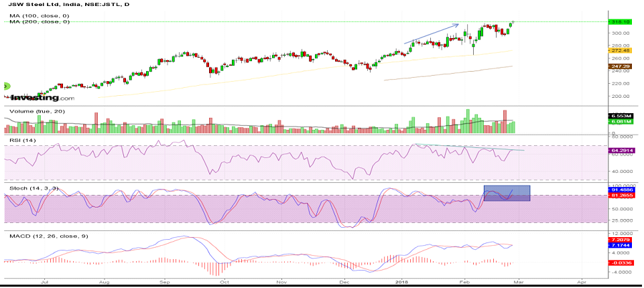Image resolution: width=644 pixels, height=288 pixels.
Task: Click the green circle icon at chart's left edge
Action: [x=5, y=86]
